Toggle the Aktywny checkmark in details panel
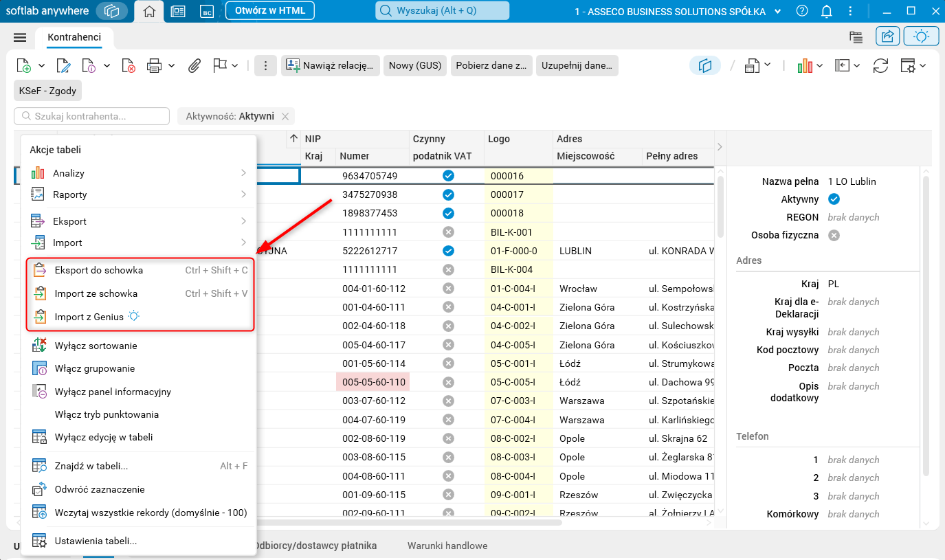 pyautogui.click(x=834, y=199)
